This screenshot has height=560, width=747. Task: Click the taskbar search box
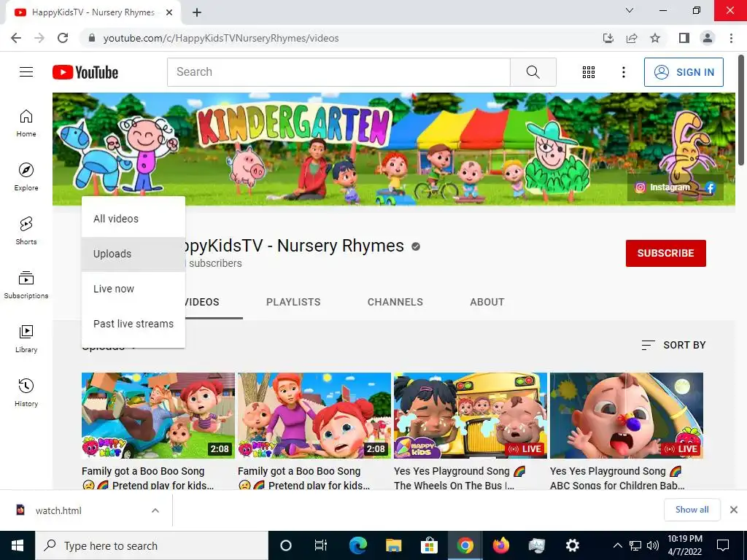tap(152, 545)
